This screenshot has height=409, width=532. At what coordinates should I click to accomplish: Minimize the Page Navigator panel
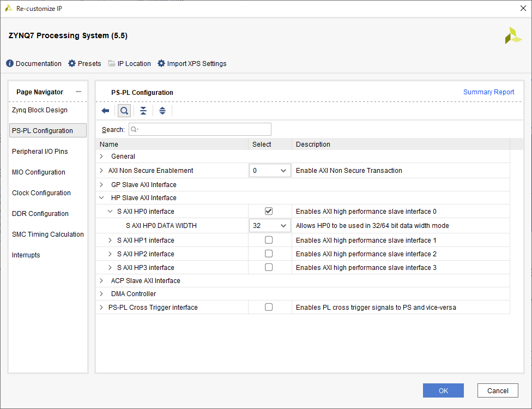click(x=78, y=92)
